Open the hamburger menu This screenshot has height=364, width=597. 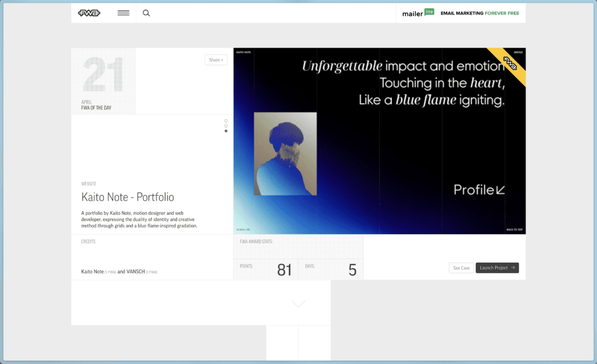(124, 13)
